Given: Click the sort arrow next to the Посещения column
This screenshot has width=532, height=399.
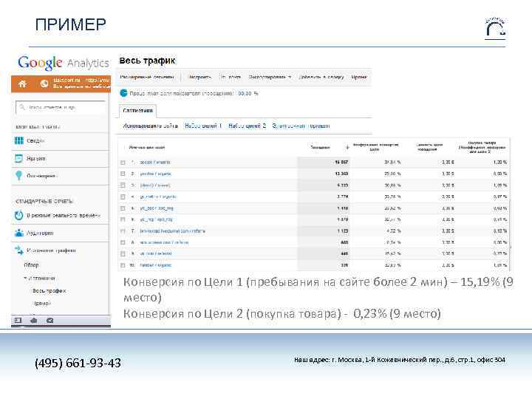Looking at the screenshot, I should (x=347, y=147).
